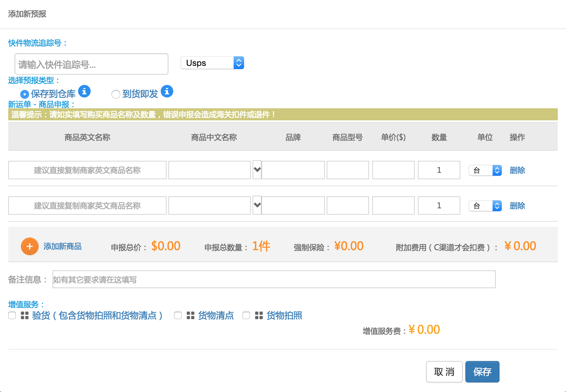Click the orange plus add-product icon
This screenshot has width=566, height=392.
tap(30, 246)
